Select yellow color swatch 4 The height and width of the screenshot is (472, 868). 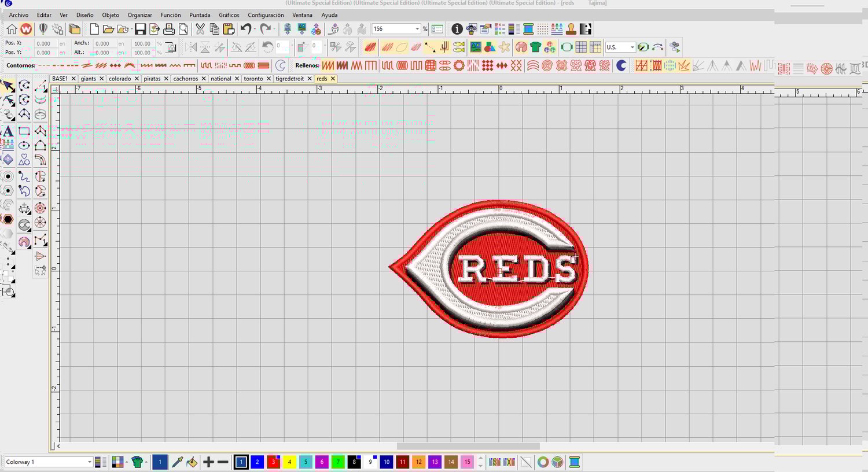coord(289,462)
